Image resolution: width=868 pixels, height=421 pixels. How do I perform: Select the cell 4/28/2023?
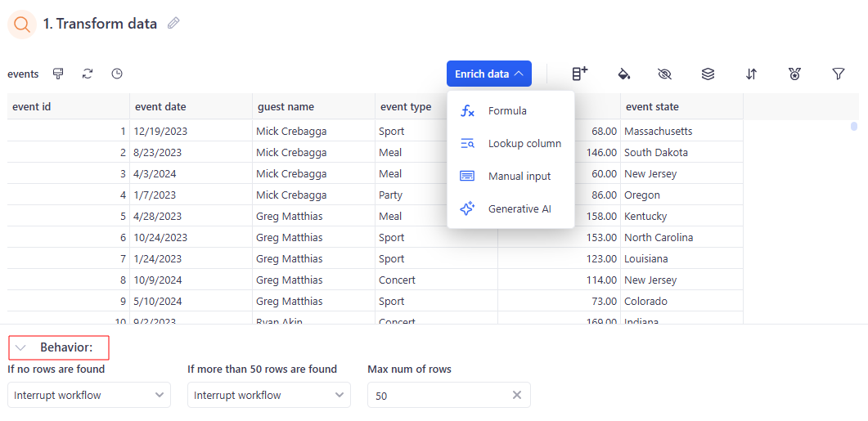191,216
